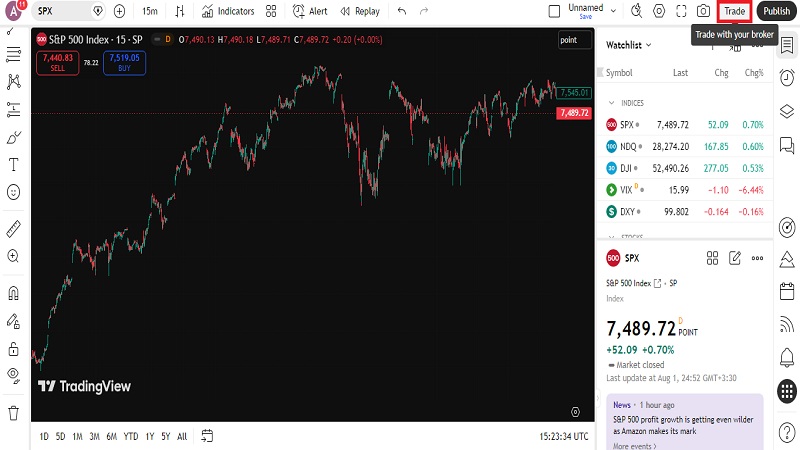
Task: Start bar Replay mode
Action: [360, 11]
